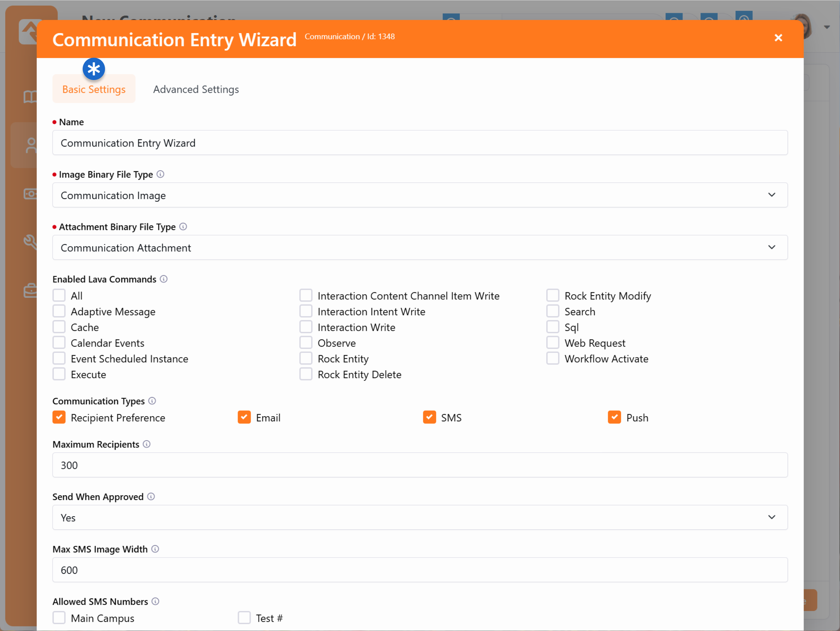Image resolution: width=840 pixels, height=631 pixels.
Task: Check the Main Campus SMS number
Action: (x=59, y=618)
